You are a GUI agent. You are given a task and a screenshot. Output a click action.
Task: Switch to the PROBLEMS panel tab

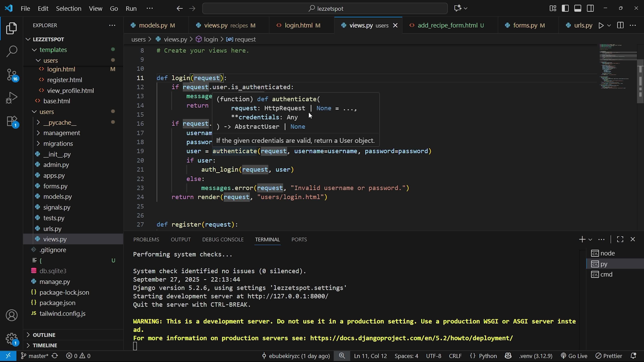(x=146, y=239)
